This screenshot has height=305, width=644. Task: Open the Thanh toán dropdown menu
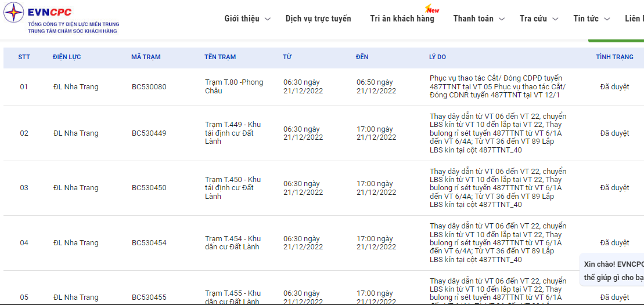point(479,19)
